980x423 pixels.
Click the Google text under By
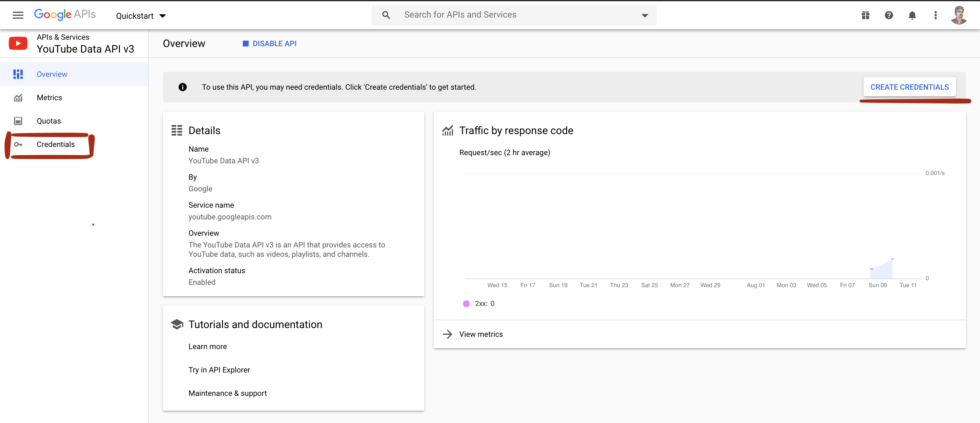tap(200, 189)
